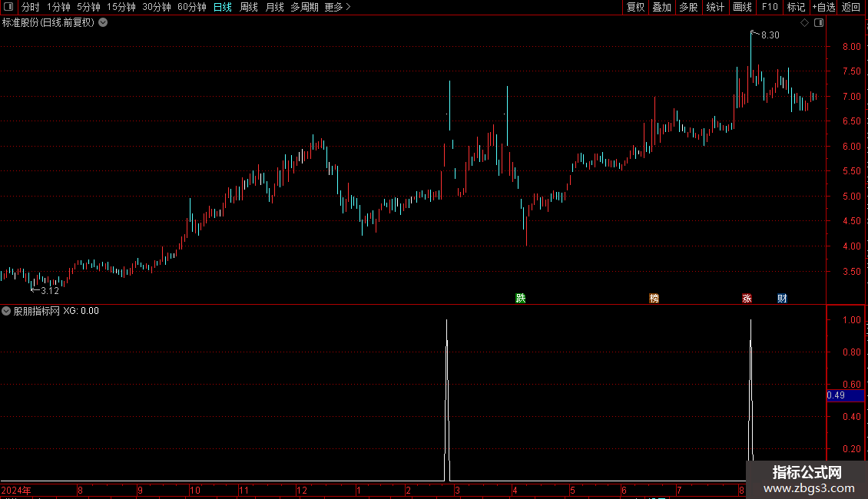Open F10 company info
The image size is (868, 499).
pos(770,7)
